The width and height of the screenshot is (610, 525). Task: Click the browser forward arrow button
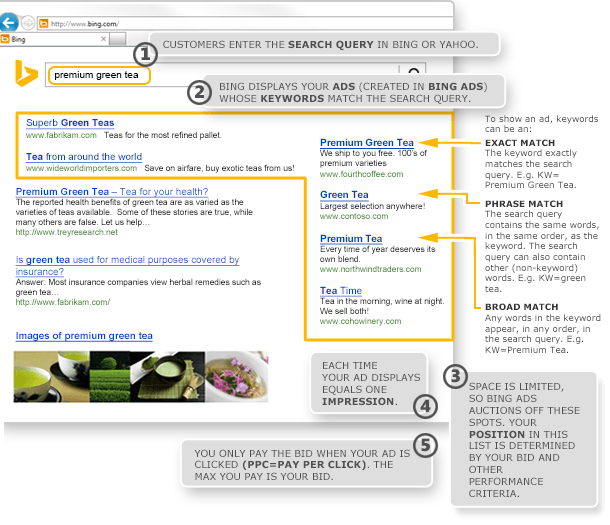coord(28,23)
